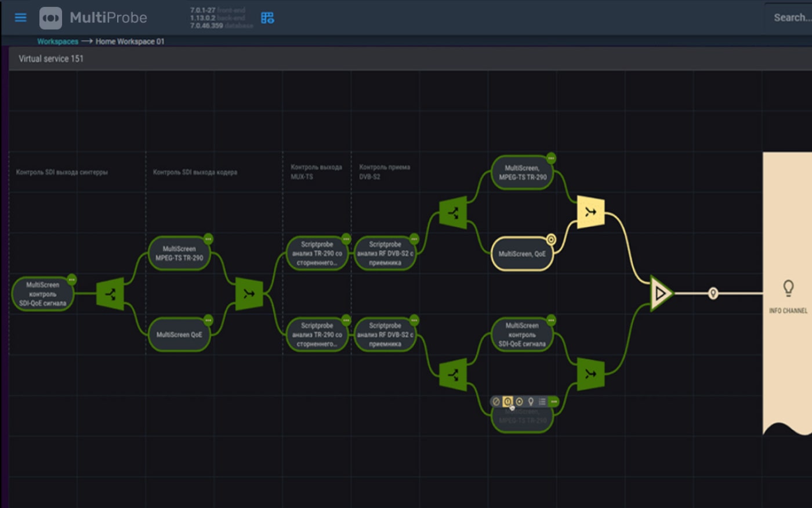
Task: Click target badge on yellow MultiScreen, QoE node
Action: (x=551, y=239)
